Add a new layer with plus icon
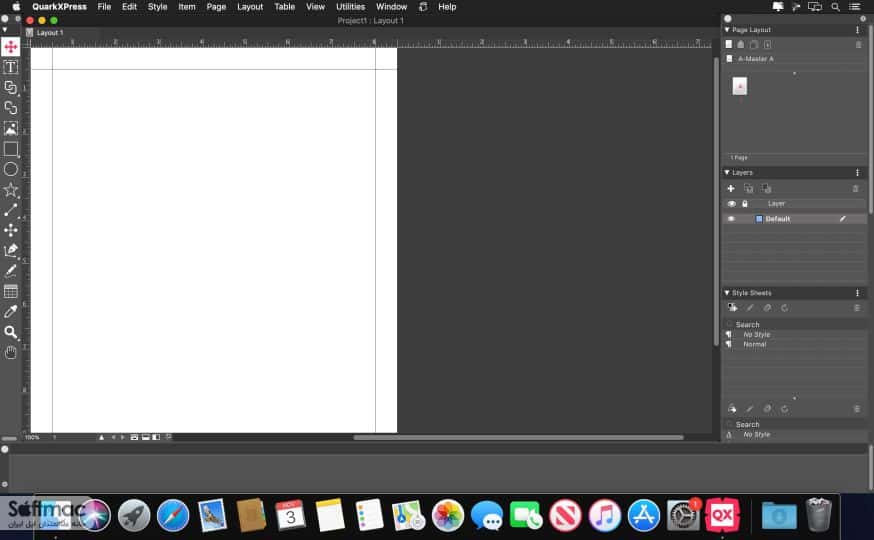Viewport: 874px width, 540px height. [731, 189]
